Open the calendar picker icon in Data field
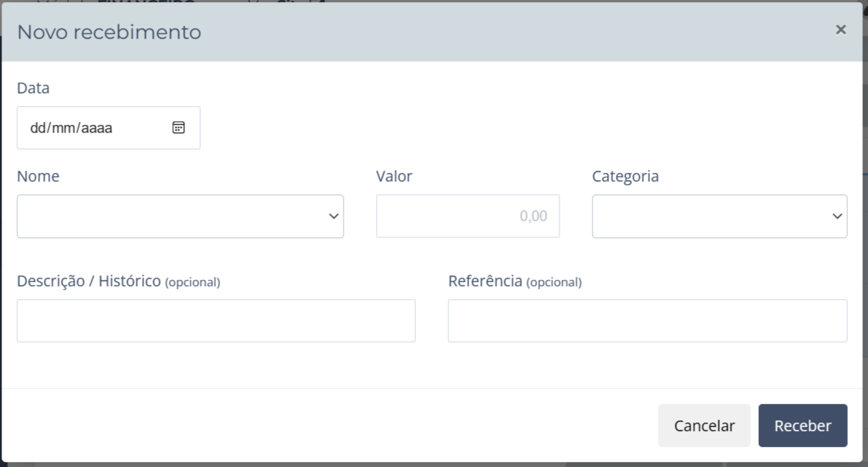This screenshot has width=868, height=467. (179, 128)
